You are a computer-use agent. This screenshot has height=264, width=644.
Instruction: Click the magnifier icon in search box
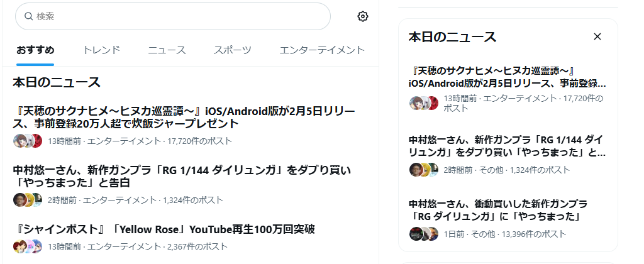pos(28,16)
